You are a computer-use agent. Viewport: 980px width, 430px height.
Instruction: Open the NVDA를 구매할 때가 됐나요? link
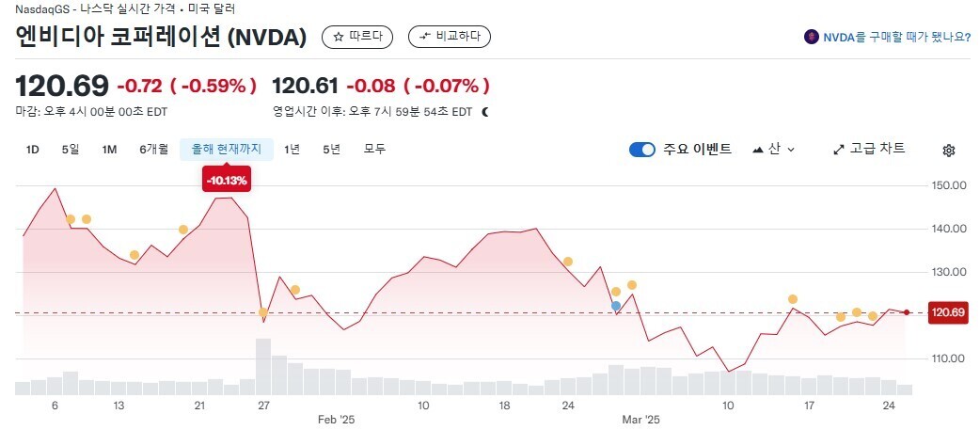888,38
